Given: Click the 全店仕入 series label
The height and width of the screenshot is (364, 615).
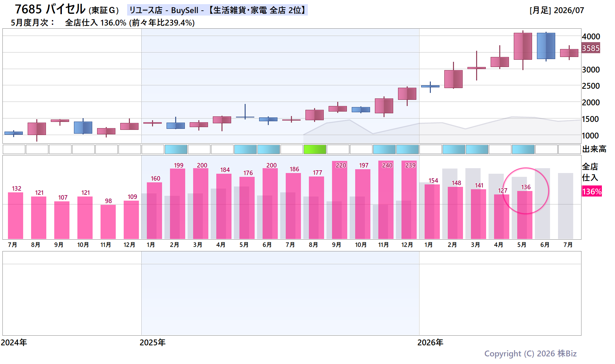Looking at the screenshot, I should (x=590, y=172).
